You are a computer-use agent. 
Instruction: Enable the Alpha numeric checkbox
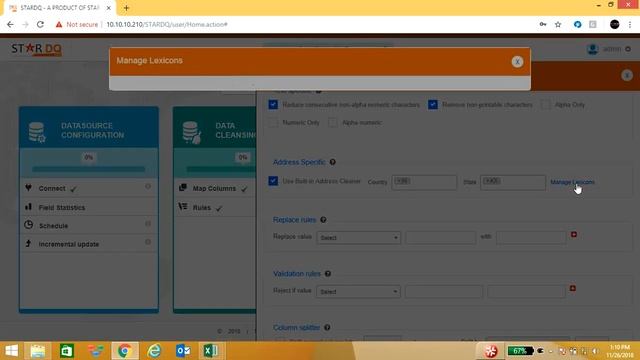click(333, 122)
